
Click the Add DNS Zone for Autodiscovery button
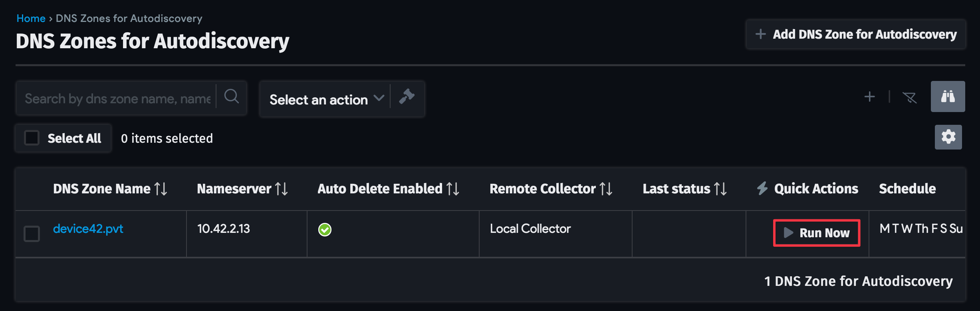click(x=855, y=35)
